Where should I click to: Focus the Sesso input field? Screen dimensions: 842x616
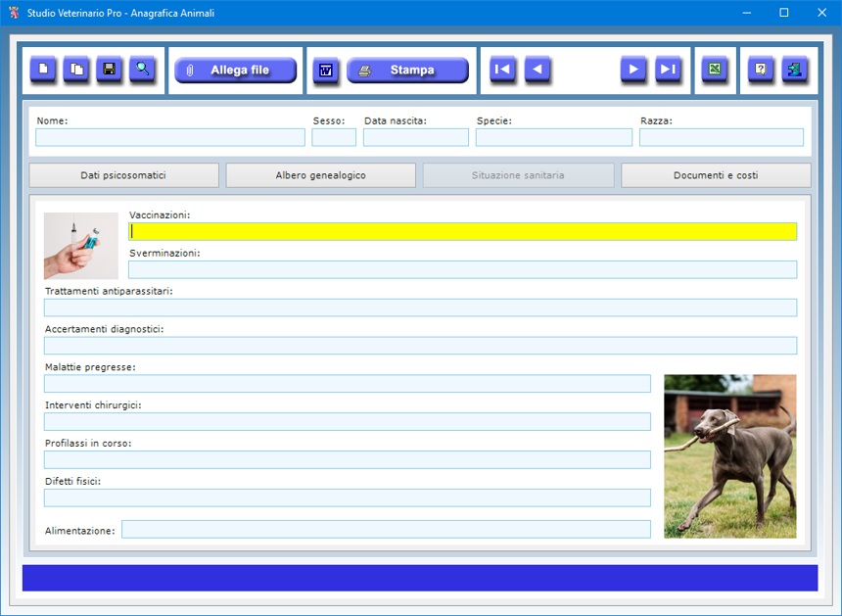[x=334, y=137]
